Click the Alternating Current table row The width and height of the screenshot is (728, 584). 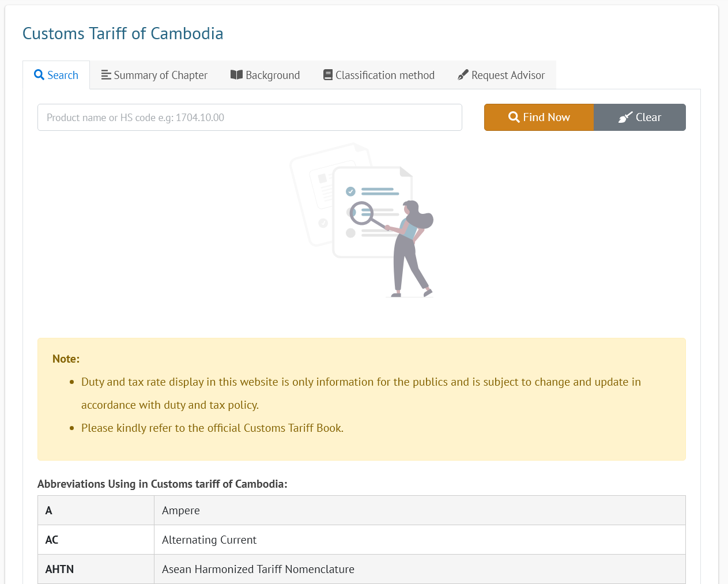[x=361, y=540]
